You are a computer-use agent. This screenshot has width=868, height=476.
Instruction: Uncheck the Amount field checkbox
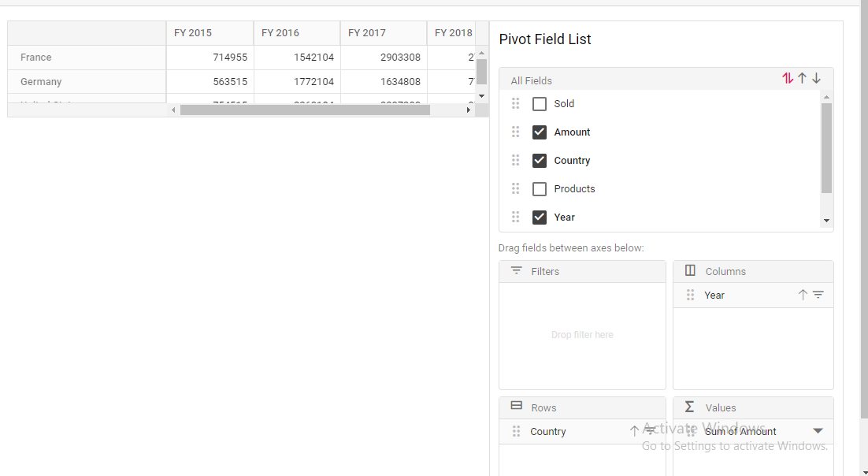540,132
